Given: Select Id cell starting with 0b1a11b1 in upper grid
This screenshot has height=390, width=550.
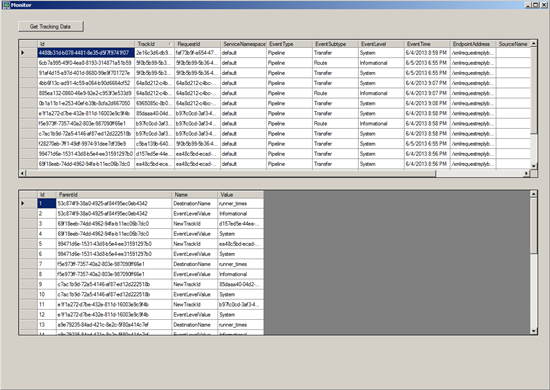Looking at the screenshot, I should pyautogui.click(x=86, y=103).
